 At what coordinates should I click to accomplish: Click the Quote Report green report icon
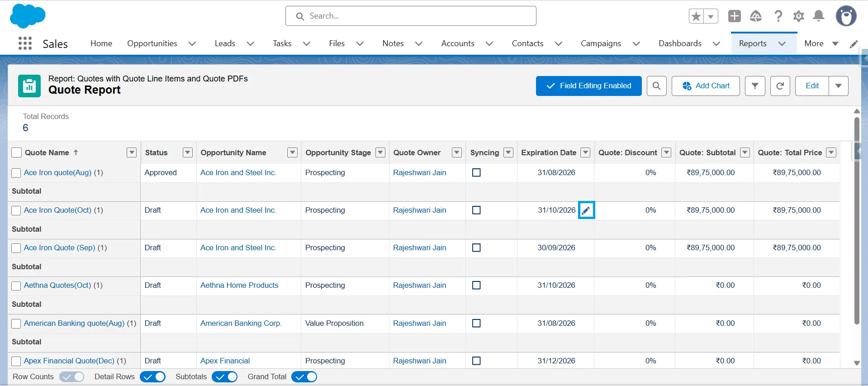29,86
